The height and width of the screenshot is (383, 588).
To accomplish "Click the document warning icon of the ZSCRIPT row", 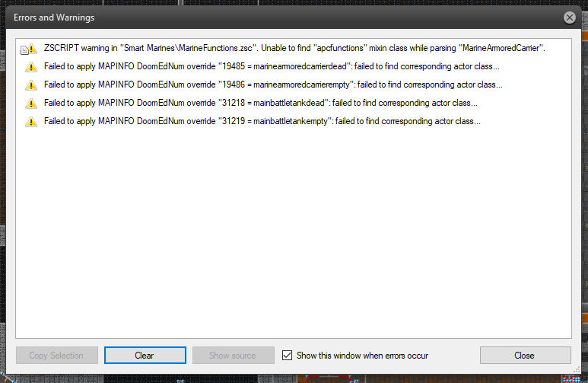I will point(29,49).
